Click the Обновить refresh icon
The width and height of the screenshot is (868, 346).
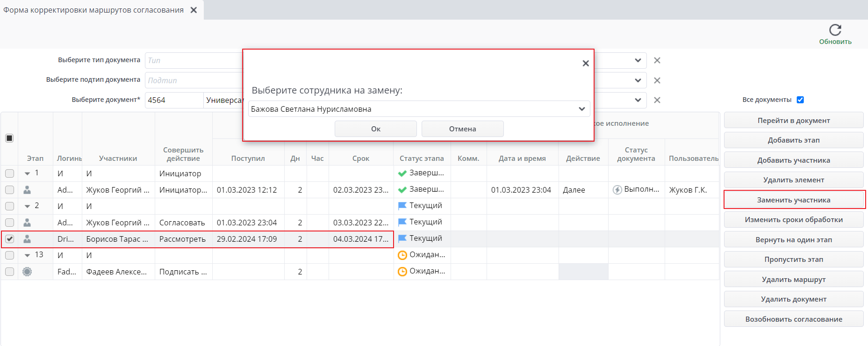click(835, 30)
